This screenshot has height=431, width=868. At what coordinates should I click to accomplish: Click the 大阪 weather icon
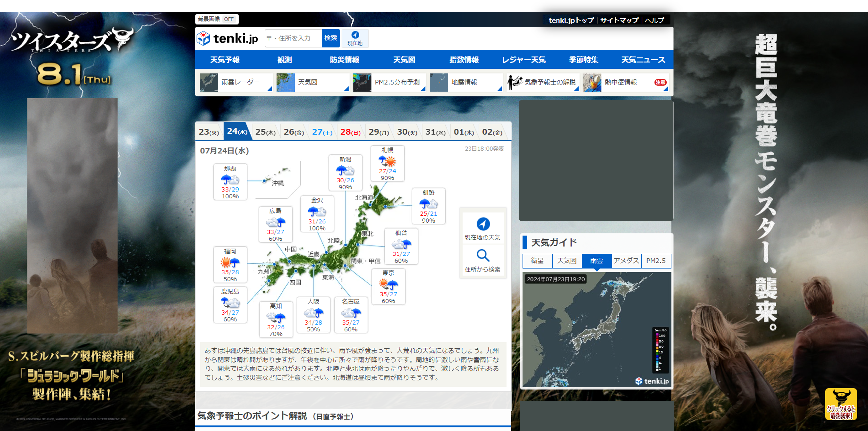(x=313, y=313)
